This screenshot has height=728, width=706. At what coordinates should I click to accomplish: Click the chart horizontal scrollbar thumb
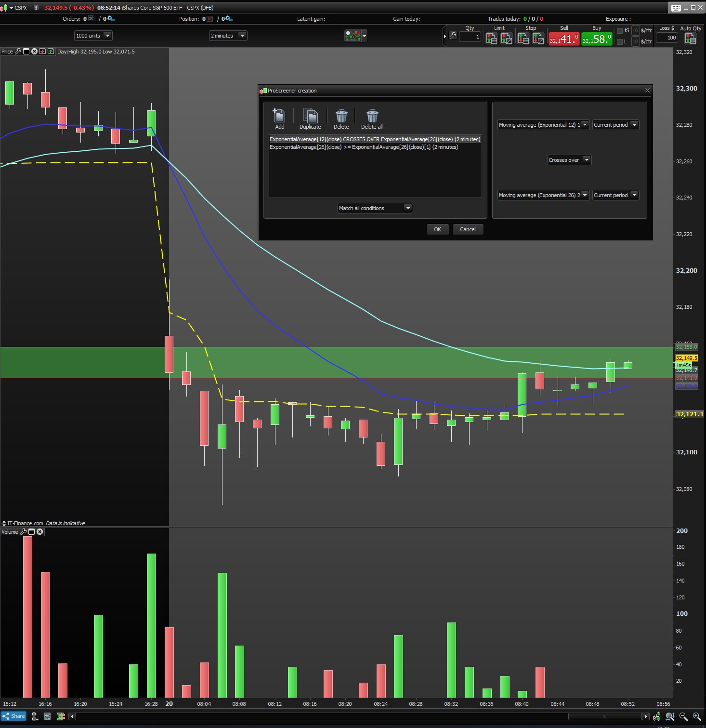tap(604, 716)
